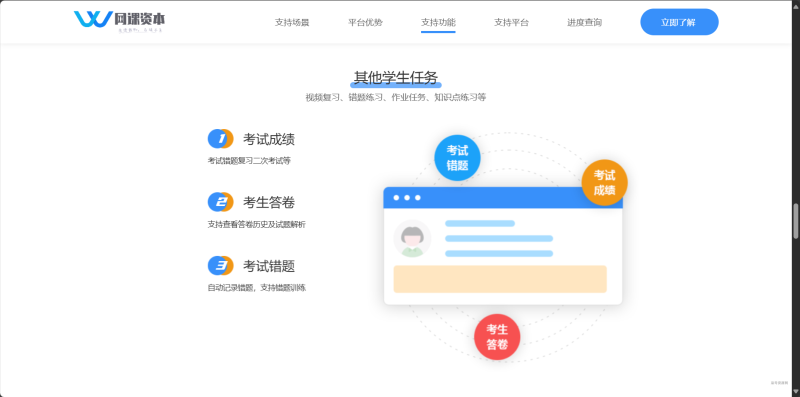Select the 考试错题 list heading
800x397 pixels.
(x=269, y=266)
